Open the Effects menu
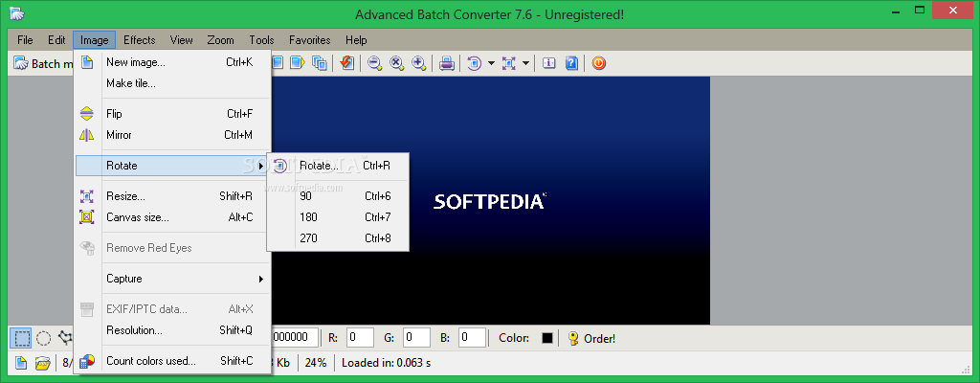This screenshot has height=383, width=980. pyautogui.click(x=140, y=40)
